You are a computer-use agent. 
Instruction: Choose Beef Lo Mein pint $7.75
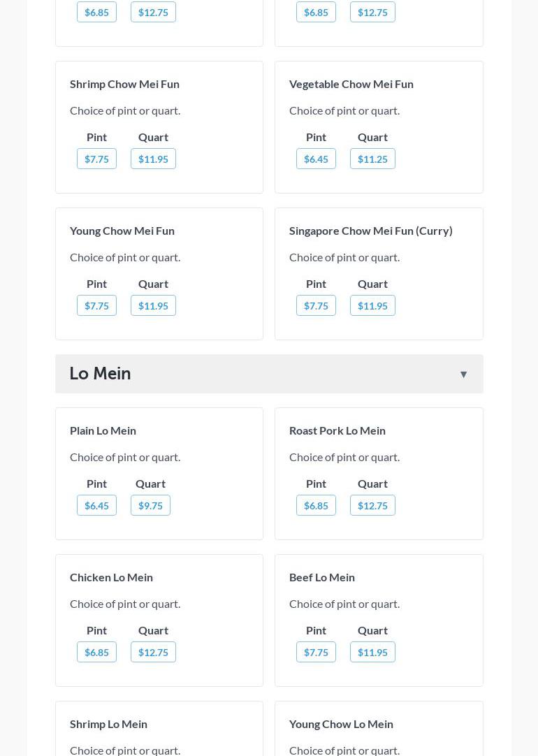[316, 653]
